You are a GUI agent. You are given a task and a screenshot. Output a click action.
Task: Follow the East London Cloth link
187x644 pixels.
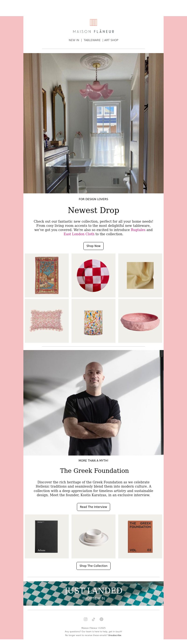[79, 234]
